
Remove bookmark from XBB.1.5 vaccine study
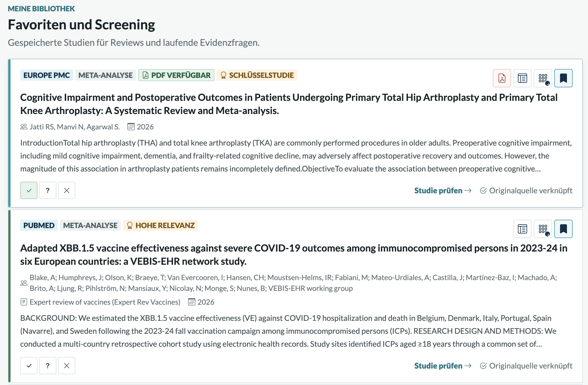tap(563, 229)
